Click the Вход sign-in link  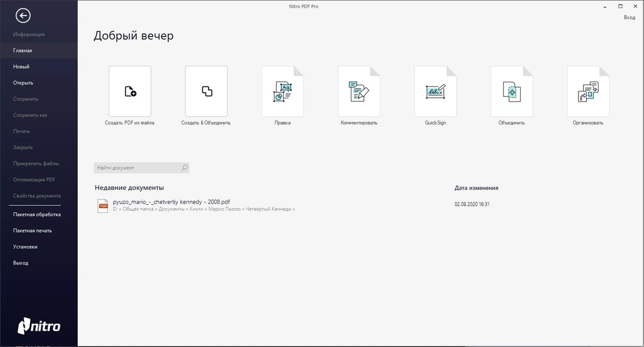click(x=629, y=18)
